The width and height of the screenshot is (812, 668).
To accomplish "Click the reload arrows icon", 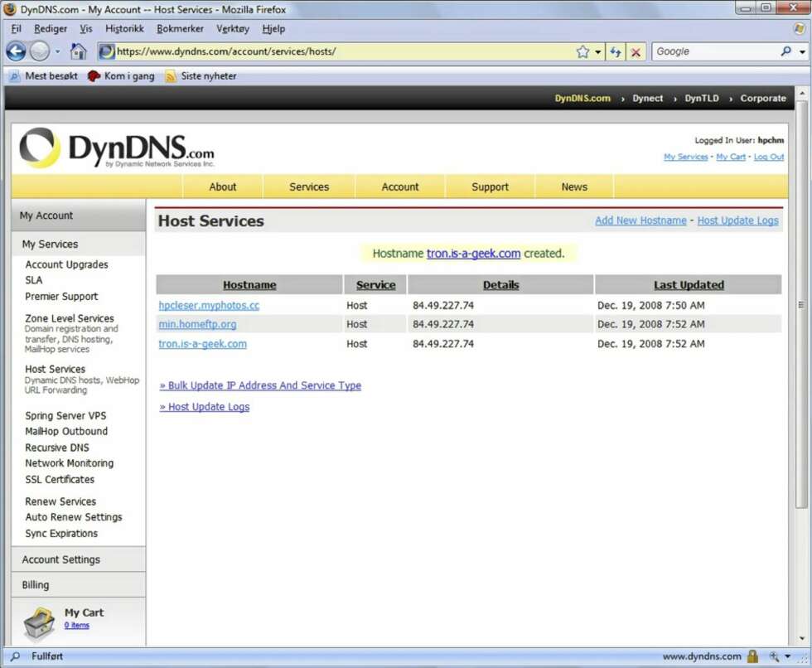I will point(615,51).
